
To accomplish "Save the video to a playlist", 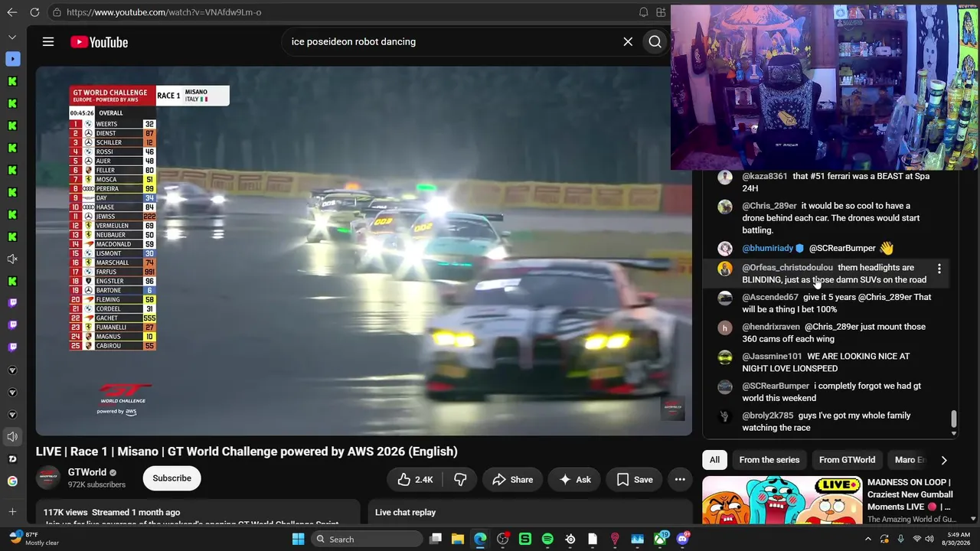I will [635, 480].
